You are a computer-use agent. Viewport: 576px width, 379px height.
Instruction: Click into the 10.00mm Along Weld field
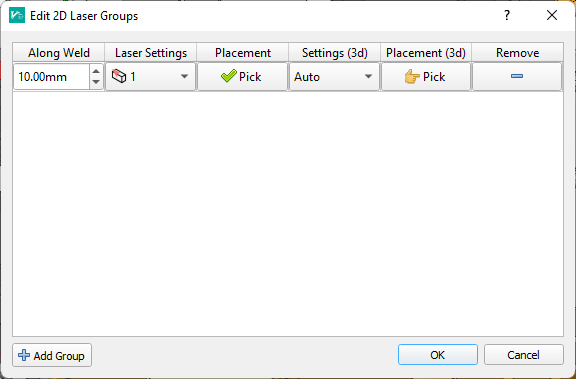[x=51, y=77]
